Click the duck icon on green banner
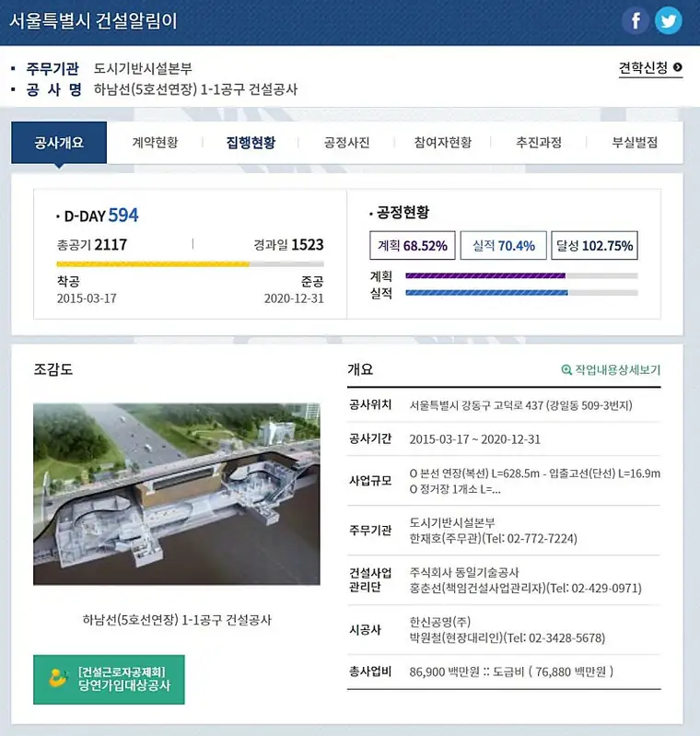Screen dimensions: 700x736 coord(58,678)
